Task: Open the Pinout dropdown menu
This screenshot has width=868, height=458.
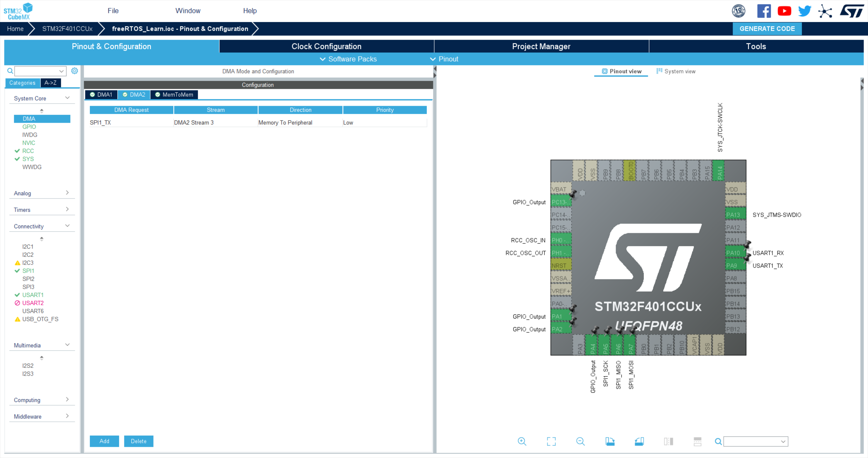Action: [444, 59]
